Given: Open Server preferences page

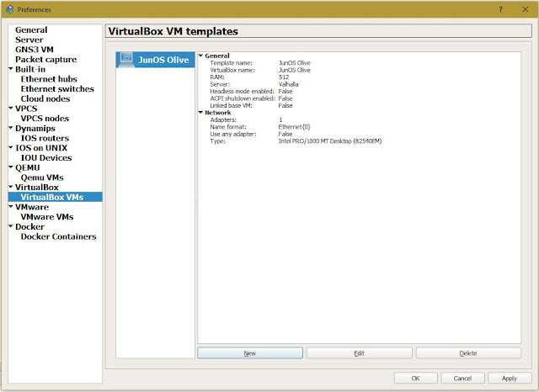Looking at the screenshot, I should tap(29, 40).
